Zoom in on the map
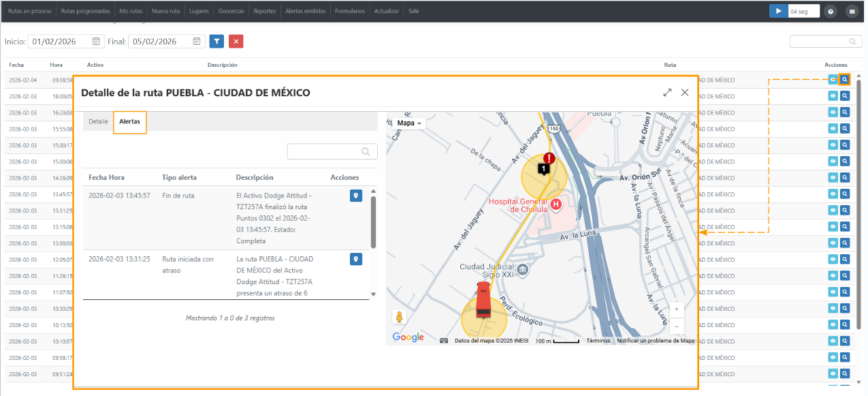This screenshot has width=868, height=396. [x=676, y=309]
